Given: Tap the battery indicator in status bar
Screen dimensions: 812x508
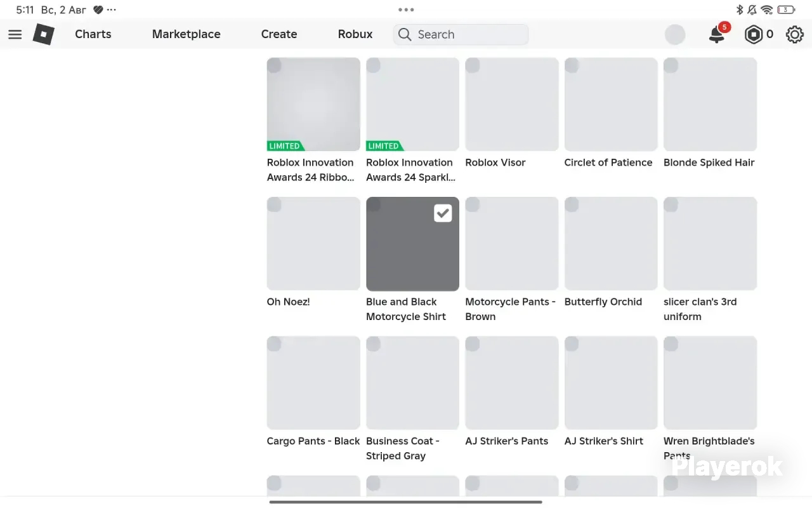Looking at the screenshot, I should click(x=786, y=10).
